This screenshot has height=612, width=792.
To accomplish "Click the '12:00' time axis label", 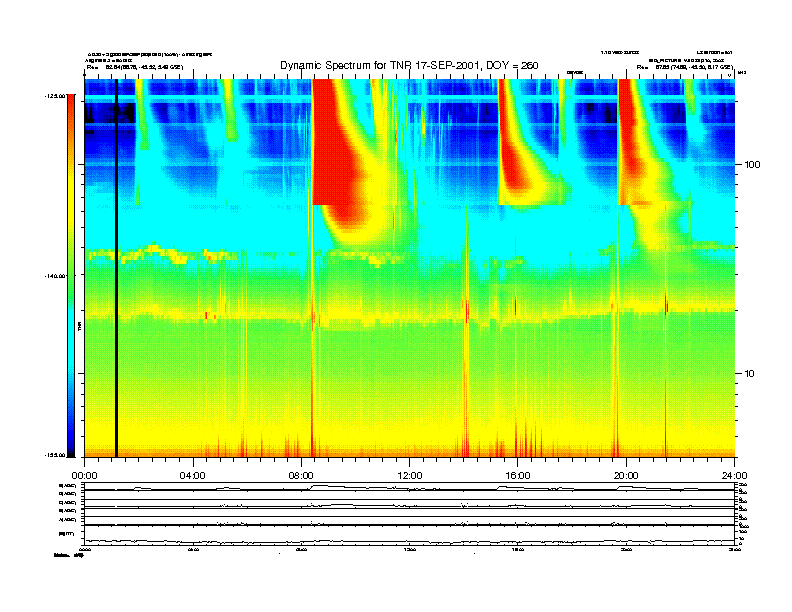I will 410,476.
